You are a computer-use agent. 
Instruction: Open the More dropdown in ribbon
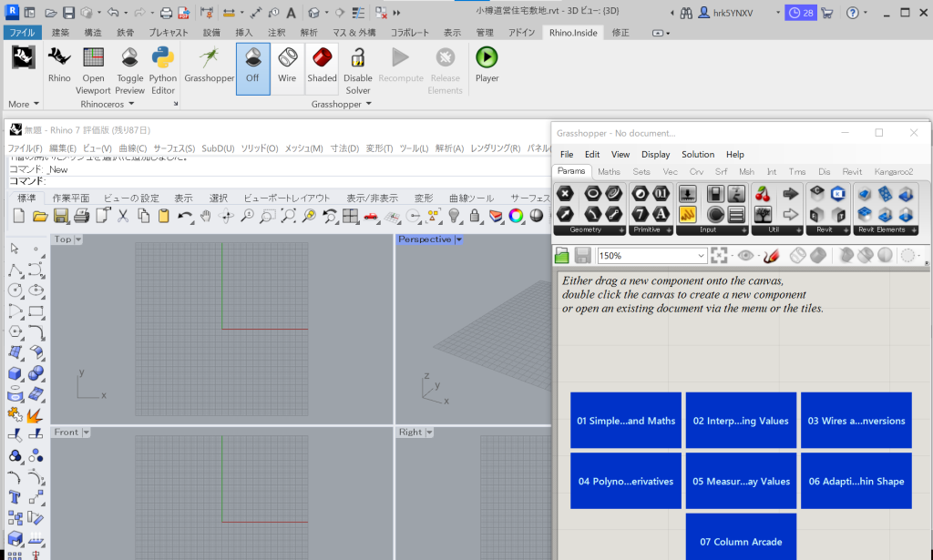tap(23, 104)
